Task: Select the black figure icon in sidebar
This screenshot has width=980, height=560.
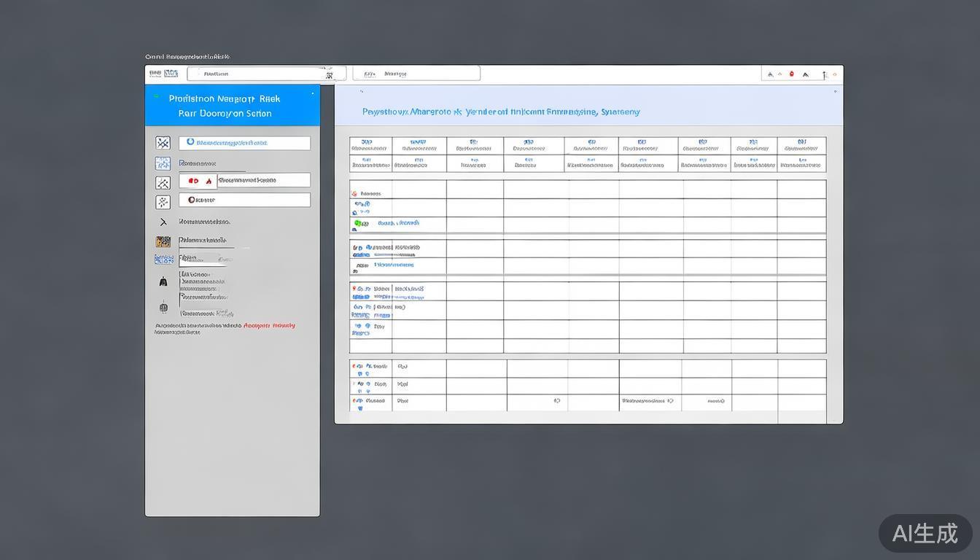Action: point(163,281)
